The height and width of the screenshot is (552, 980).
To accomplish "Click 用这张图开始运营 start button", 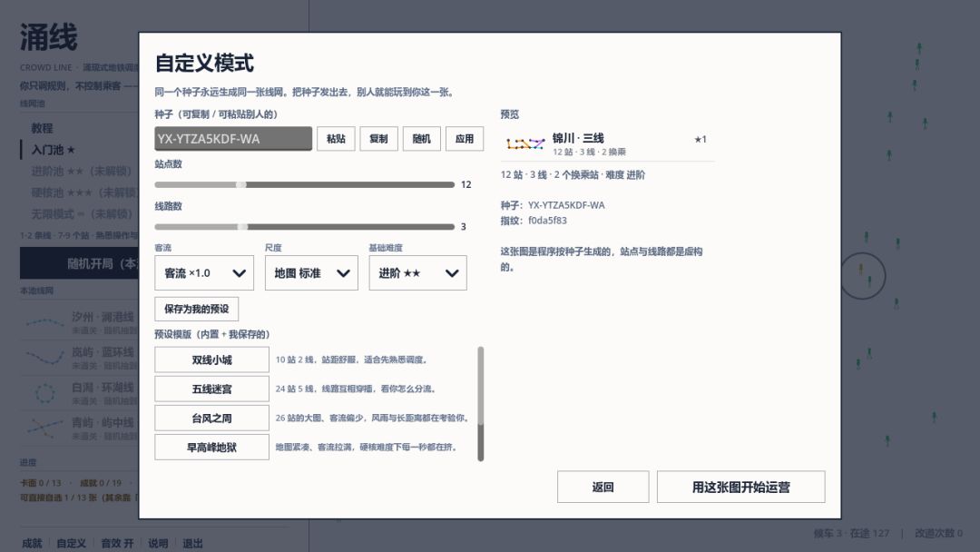I will [740, 487].
